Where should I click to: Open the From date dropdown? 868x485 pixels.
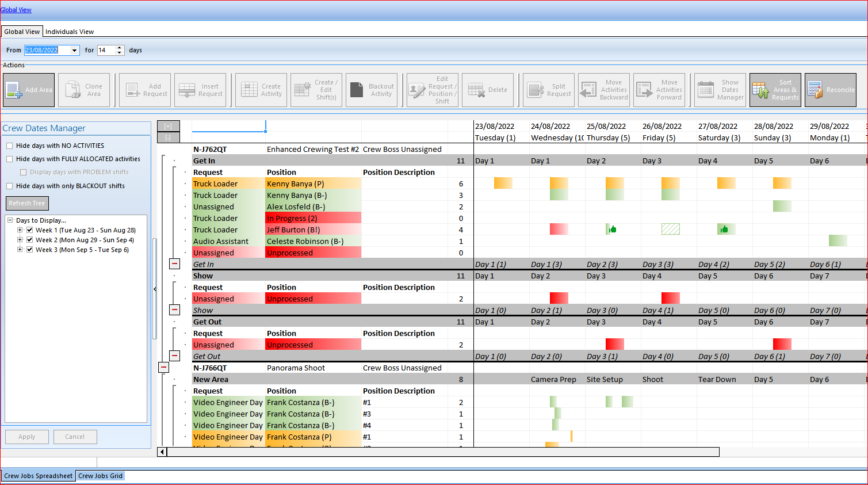click(75, 51)
